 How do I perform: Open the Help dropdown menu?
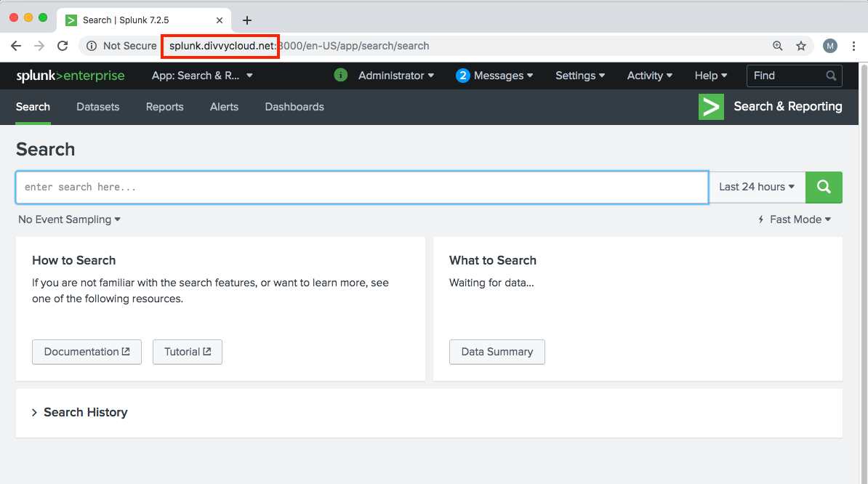(711, 76)
